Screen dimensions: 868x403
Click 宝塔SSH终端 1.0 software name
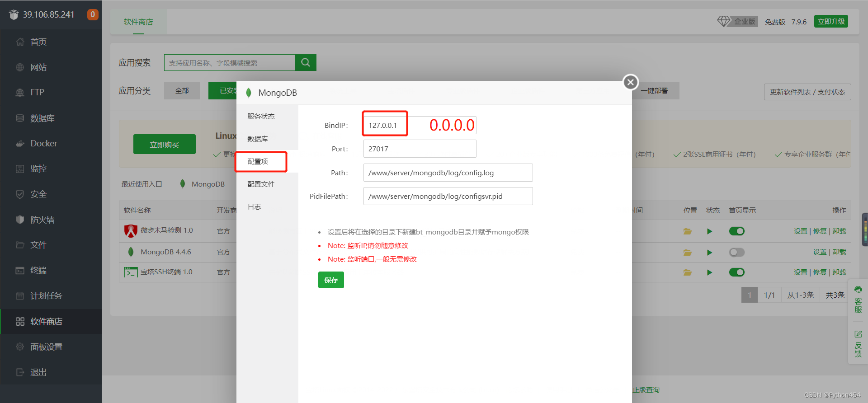167,272
